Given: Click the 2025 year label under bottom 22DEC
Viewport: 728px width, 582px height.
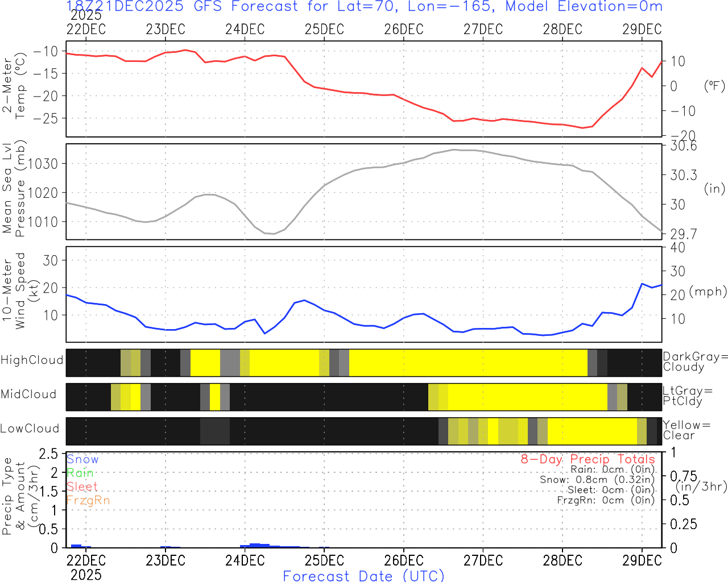Looking at the screenshot, I should (x=86, y=575).
